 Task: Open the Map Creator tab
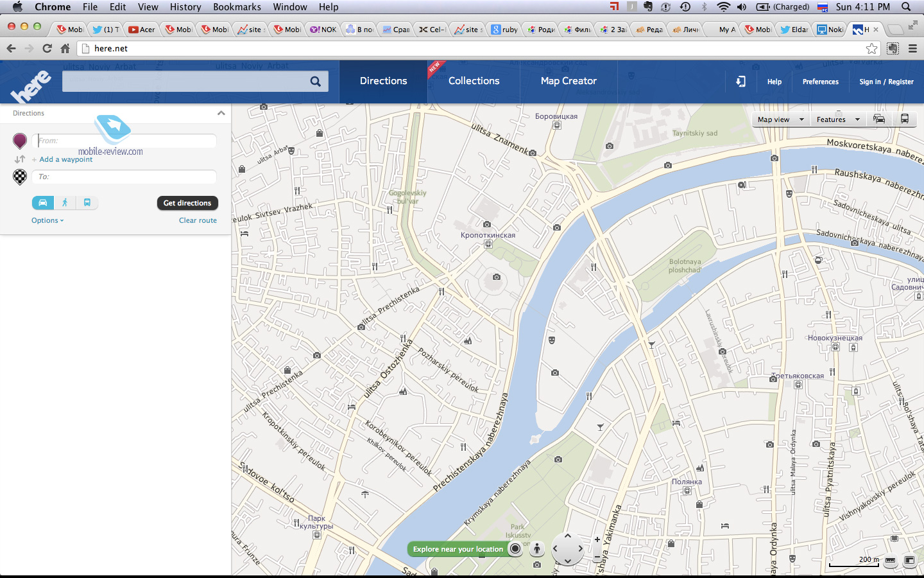pos(569,81)
